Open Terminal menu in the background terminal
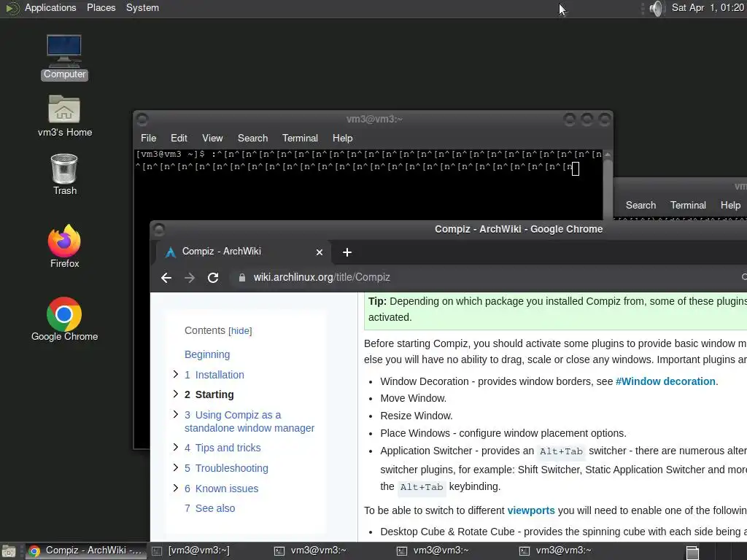Viewport: 747px width, 560px height. click(688, 205)
